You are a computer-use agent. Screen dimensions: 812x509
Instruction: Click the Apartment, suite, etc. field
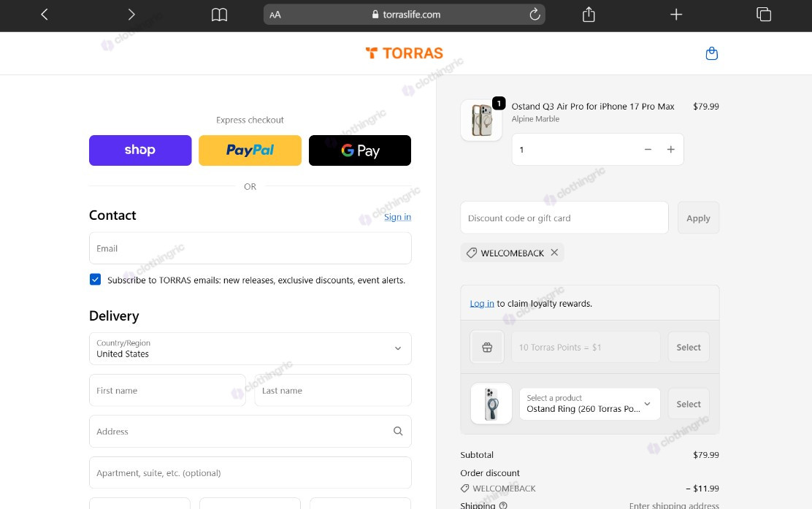(250, 472)
